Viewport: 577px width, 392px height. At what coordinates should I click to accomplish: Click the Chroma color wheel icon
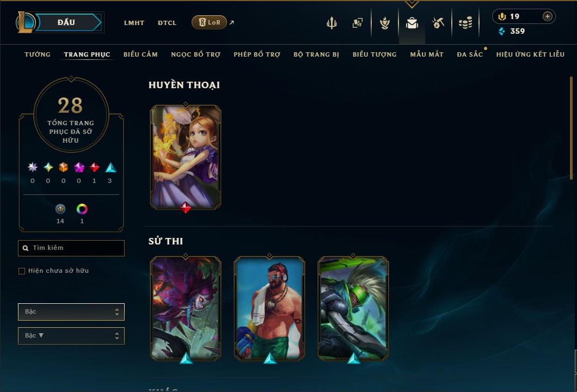point(82,209)
